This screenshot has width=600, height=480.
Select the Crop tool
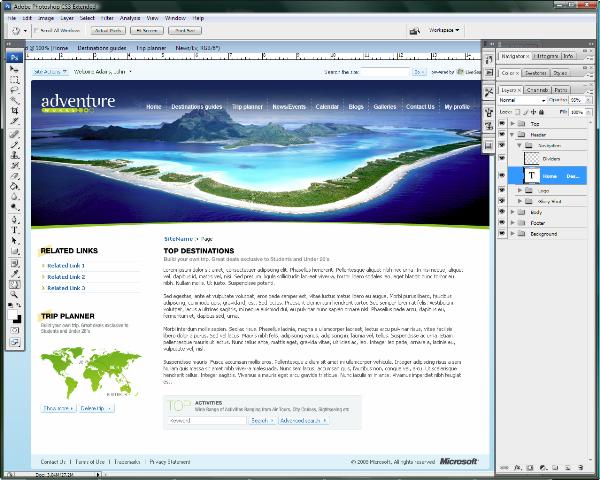tap(14, 111)
